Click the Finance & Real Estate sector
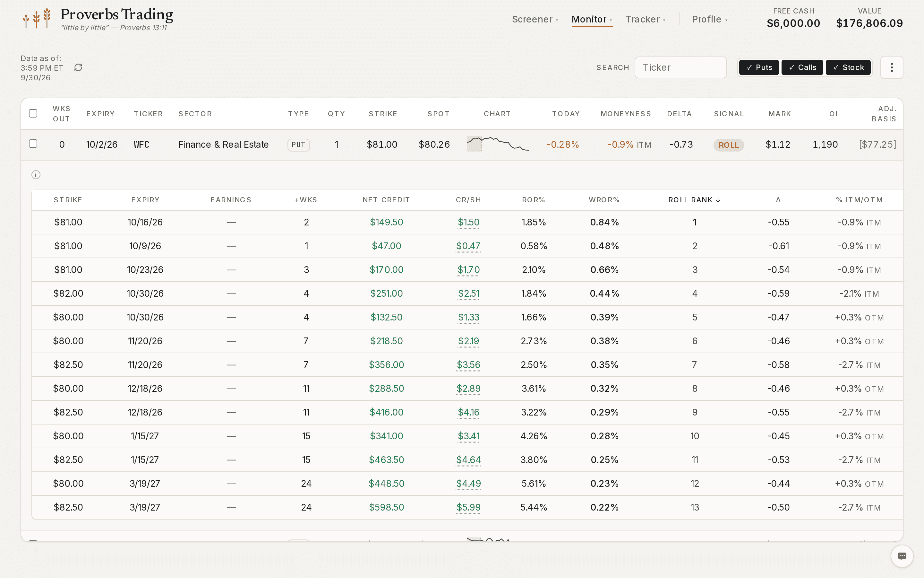The image size is (924, 578). (x=223, y=144)
